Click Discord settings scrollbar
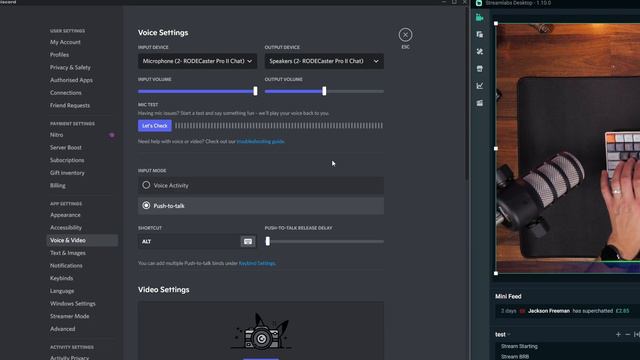 tap(467, 94)
